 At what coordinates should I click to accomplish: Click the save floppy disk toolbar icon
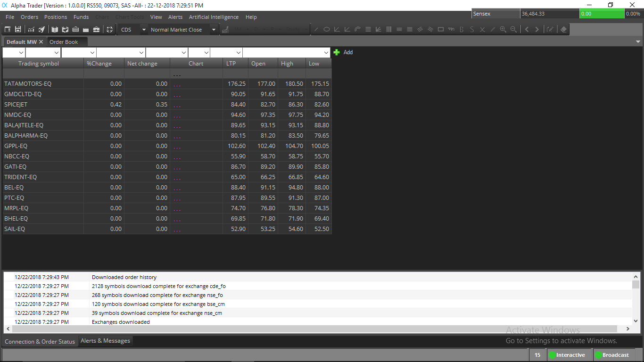(x=18, y=29)
